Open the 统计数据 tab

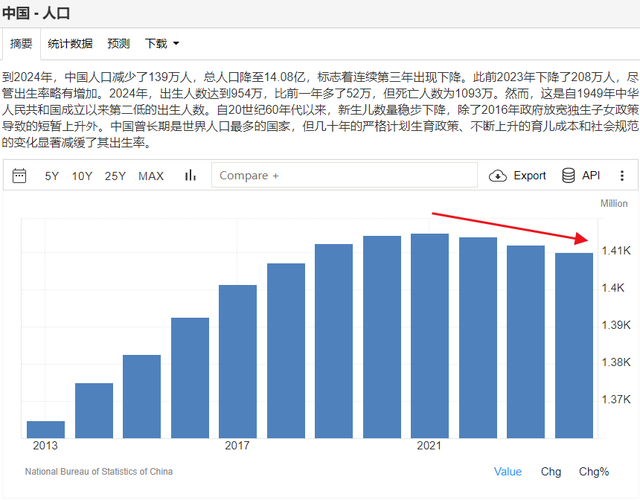[x=70, y=44]
